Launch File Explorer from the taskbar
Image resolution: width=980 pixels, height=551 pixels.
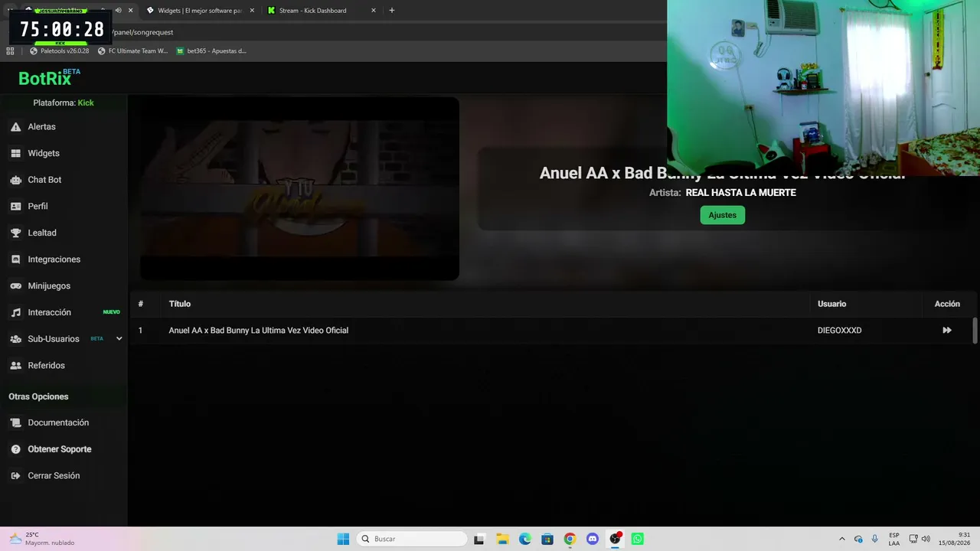point(502,539)
